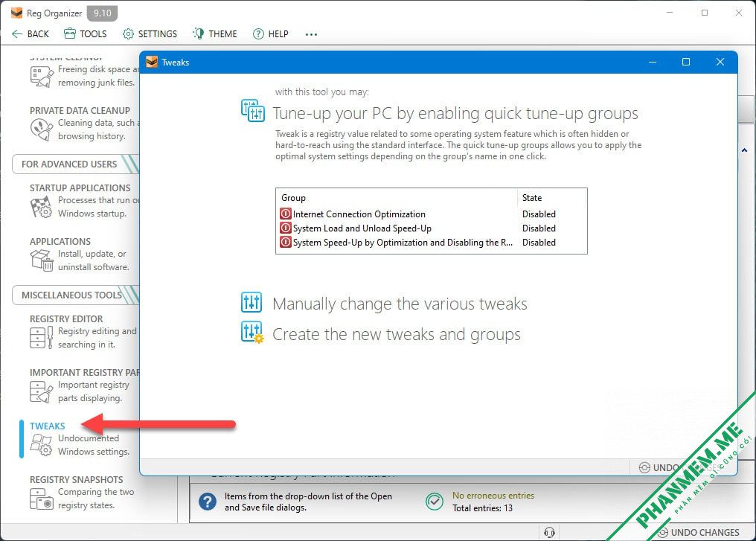Go back using the BACK arrow button
This screenshot has height=541, width=756.
coord(30,33)
